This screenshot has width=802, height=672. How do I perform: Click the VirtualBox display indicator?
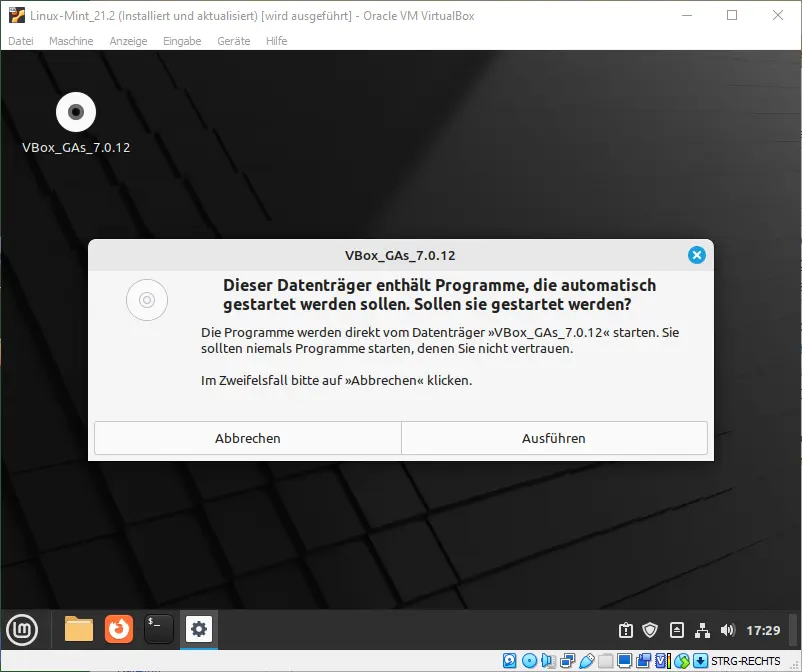(x=625, y=661)
